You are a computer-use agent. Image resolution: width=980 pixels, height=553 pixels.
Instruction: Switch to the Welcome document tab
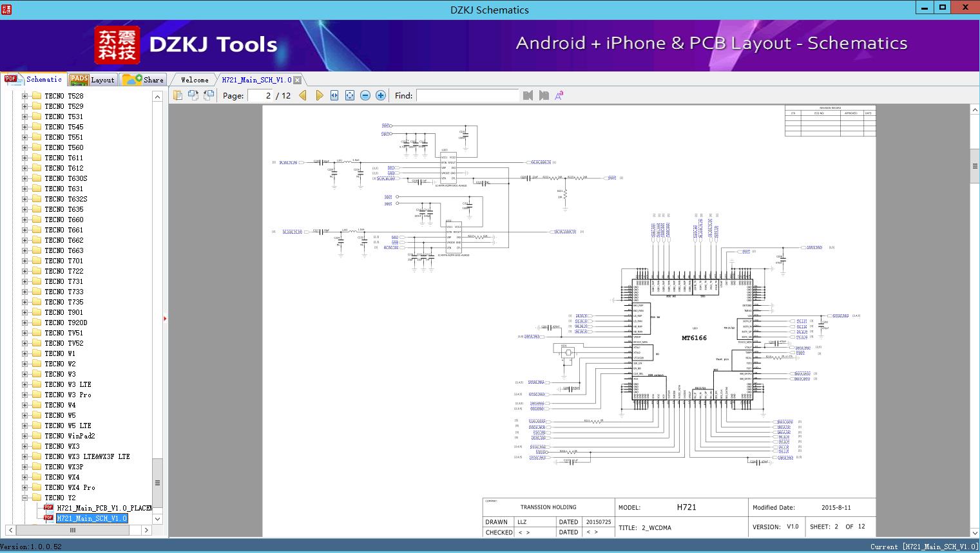tap(195, 80)
